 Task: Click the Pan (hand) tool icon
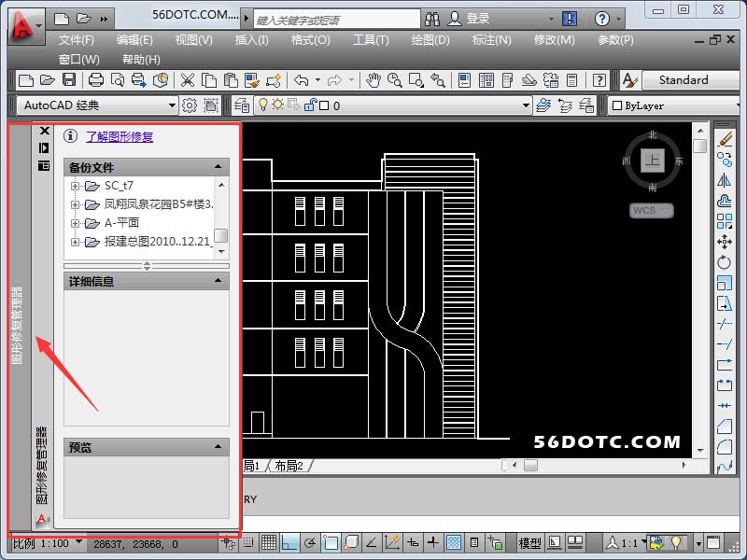pos(373,81)
